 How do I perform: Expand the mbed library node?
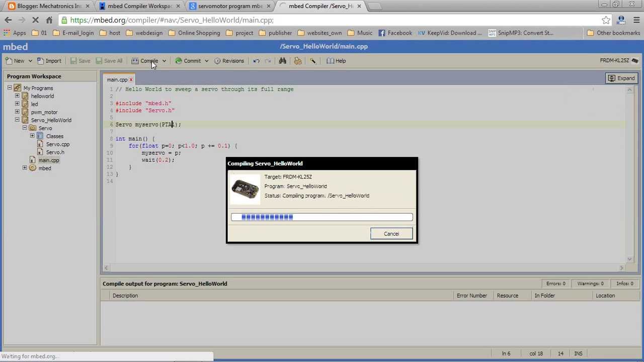25,168
